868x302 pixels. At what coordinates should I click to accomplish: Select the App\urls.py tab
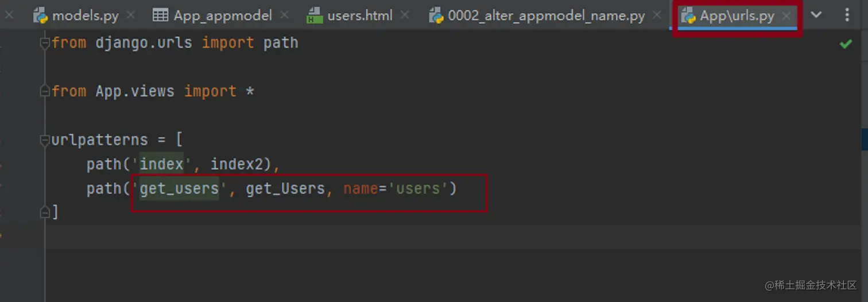(x=737, y=16)
